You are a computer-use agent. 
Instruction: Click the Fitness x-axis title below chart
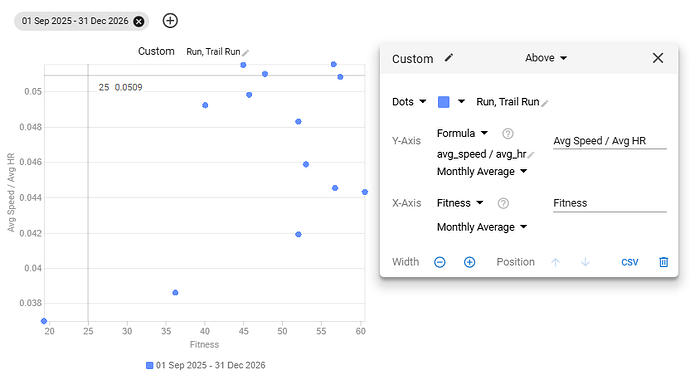coord(204,345)
